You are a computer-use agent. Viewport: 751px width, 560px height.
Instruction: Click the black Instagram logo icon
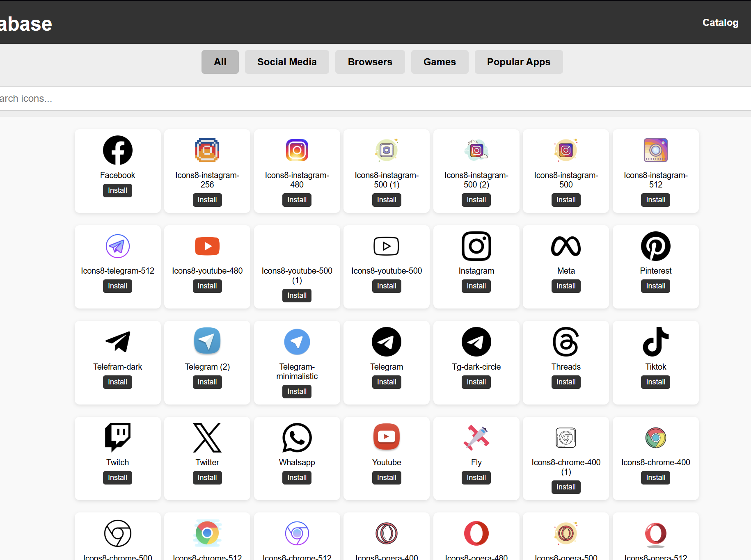pos(476,246)
